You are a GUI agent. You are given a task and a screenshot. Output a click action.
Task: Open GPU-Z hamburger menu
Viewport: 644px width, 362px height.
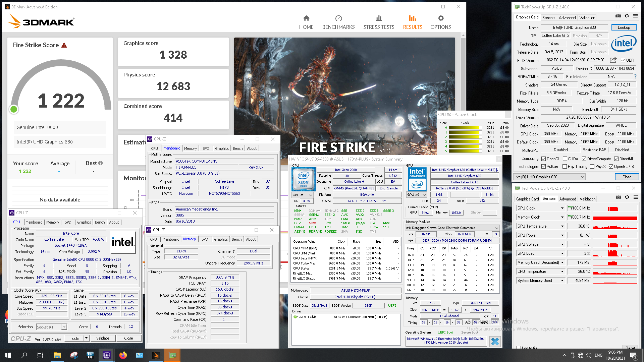pyautogui.click(x=635, y=16)
